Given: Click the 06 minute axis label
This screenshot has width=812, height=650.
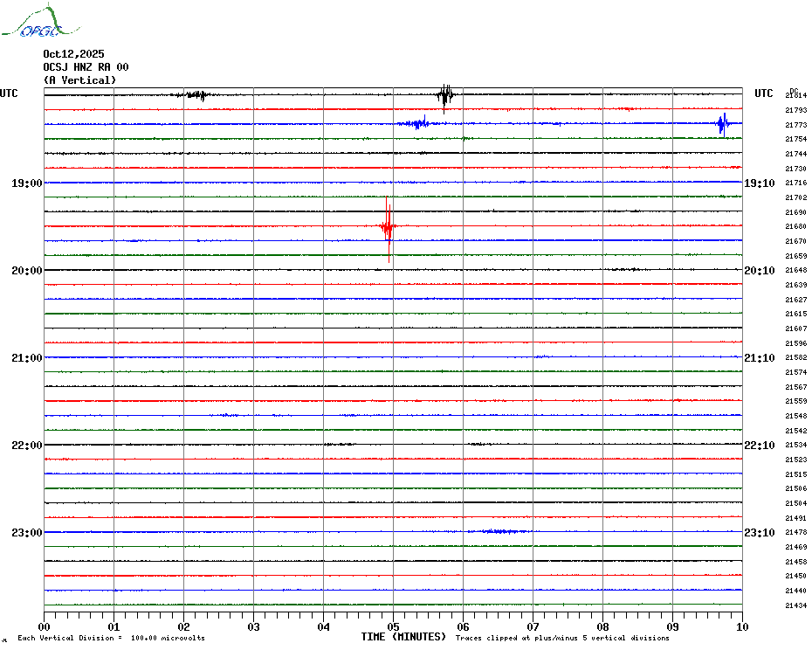Looking at the screenshot, I should (464, 627).
